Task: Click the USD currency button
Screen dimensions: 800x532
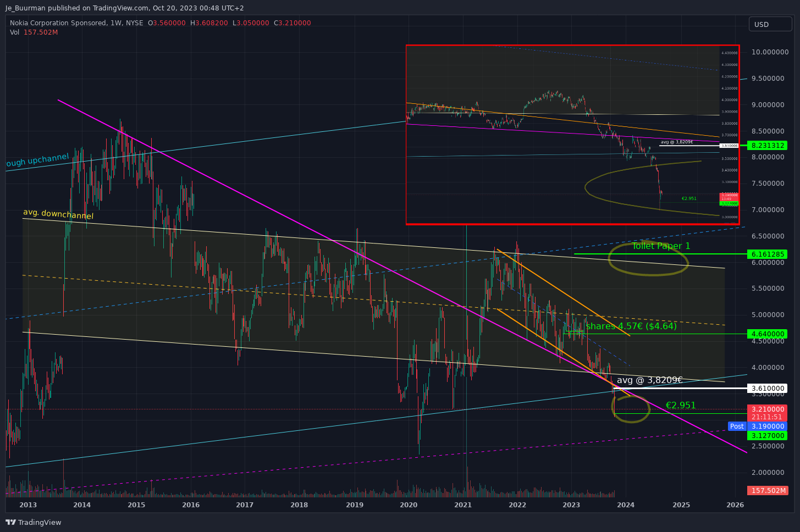Action: [770, 24]
